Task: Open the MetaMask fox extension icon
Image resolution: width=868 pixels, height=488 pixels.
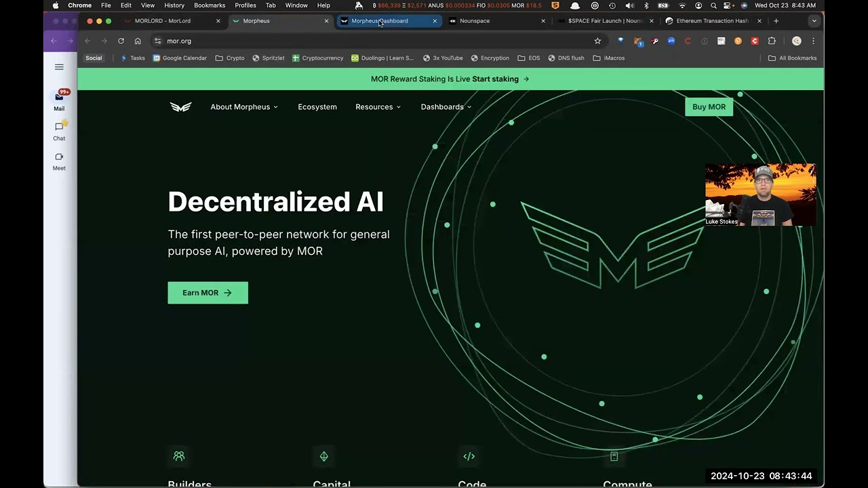Action: pyautogui.click(x=638, y=41)
